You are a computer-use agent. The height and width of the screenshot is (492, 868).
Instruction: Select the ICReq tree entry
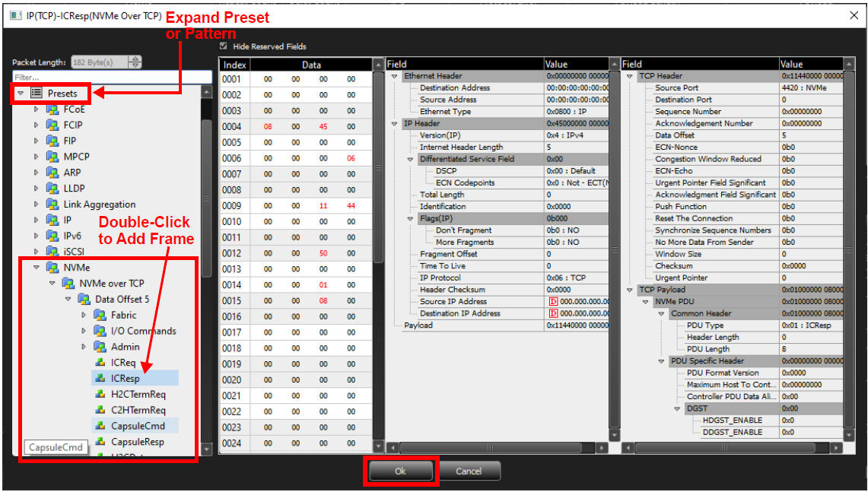click(123, 363)
